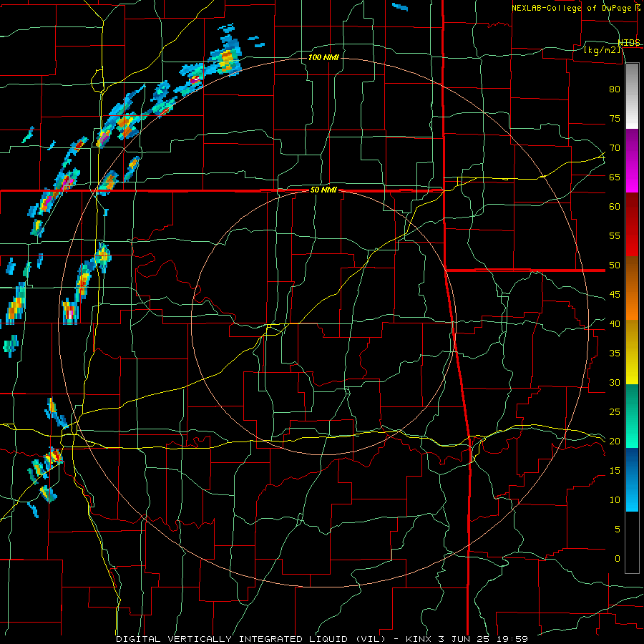The height and width of the screenshot is (644, 644).
Task: Click the 5 value on the legend
Action: tap(618, 530)
